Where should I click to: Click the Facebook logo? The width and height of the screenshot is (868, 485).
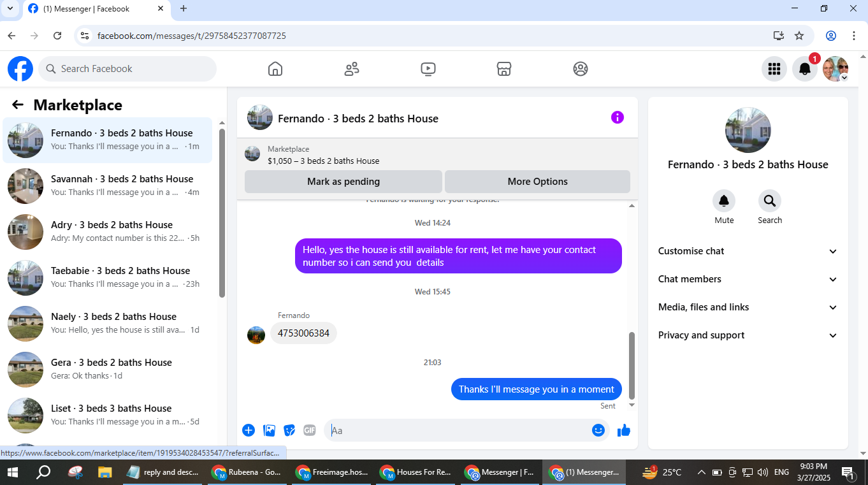click(x=20, y=69)
